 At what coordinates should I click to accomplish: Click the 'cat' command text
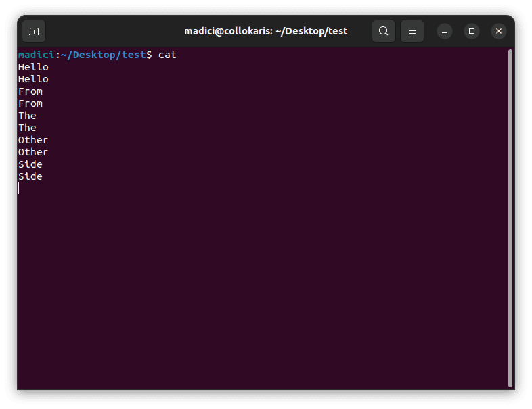pos(167,55)
